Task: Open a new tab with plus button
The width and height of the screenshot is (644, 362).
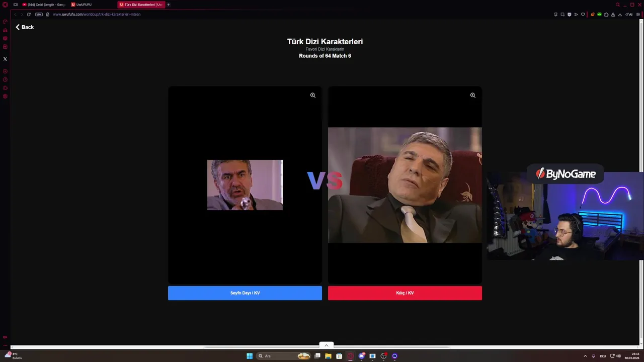Action: 169,5
